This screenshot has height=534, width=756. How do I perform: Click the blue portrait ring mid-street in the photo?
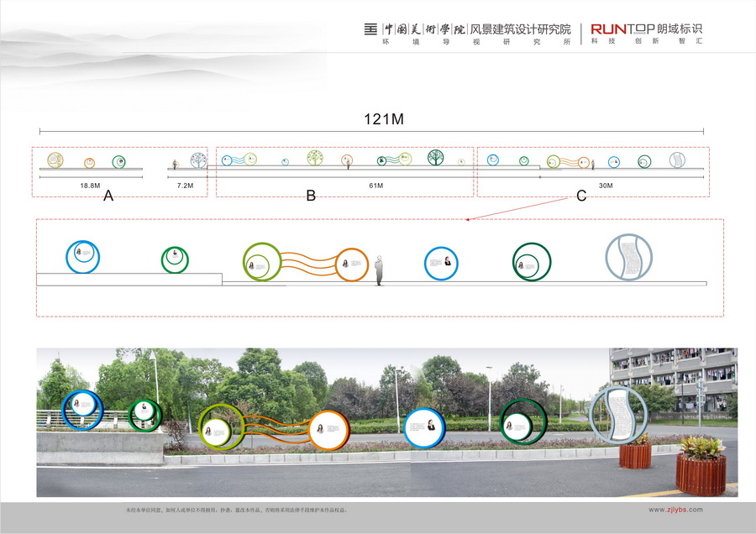click(424, 428)
